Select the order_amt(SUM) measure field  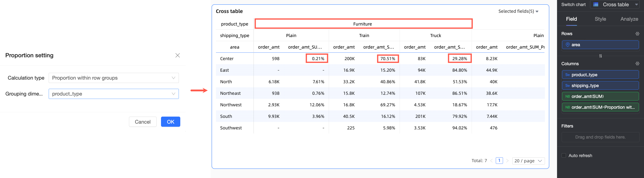[600, 96]
